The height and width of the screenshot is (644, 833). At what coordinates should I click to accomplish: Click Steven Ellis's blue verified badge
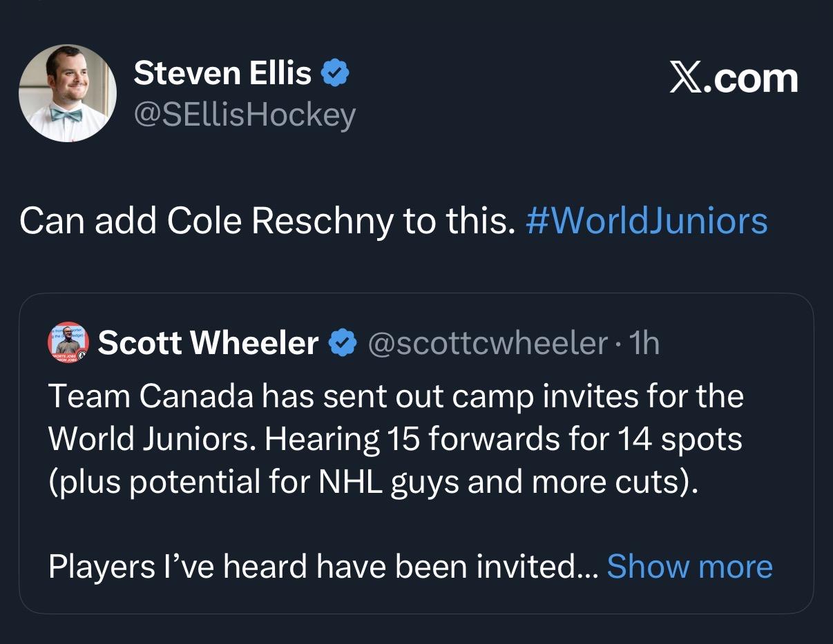pyautogui.click(x=336, y=73)
